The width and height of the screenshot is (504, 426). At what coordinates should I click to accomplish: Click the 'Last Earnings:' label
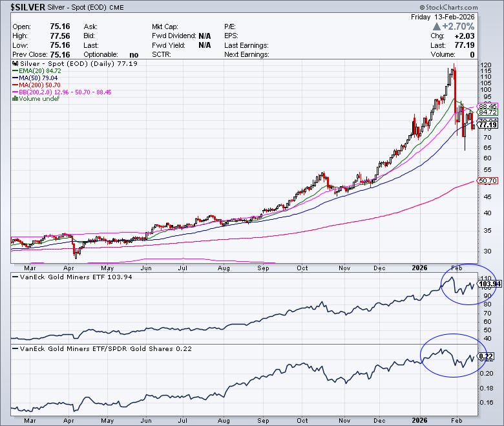[x=246, y=45]
